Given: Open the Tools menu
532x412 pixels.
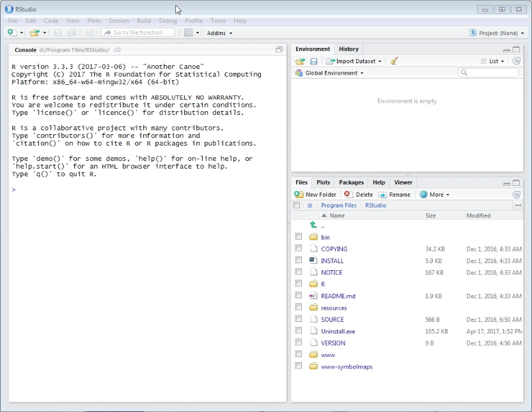Looking at the screenshot, I should coord(218,20).
